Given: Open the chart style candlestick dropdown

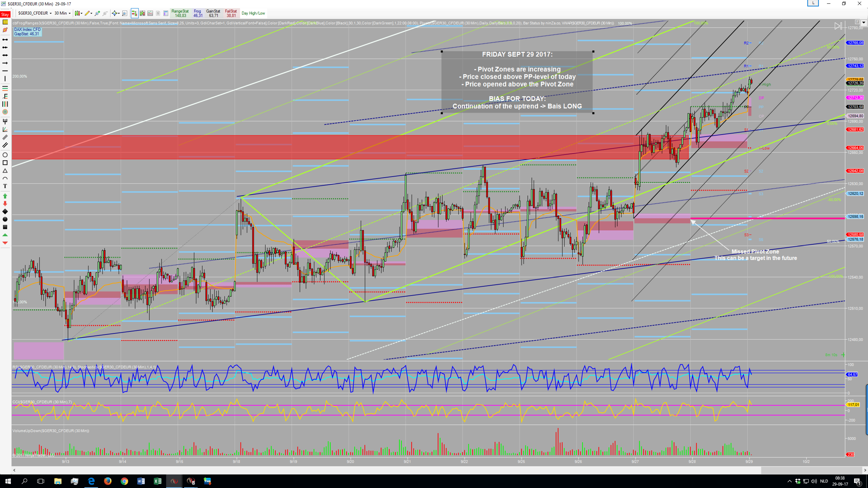Looking at the screenshot, I should [78, 13].
